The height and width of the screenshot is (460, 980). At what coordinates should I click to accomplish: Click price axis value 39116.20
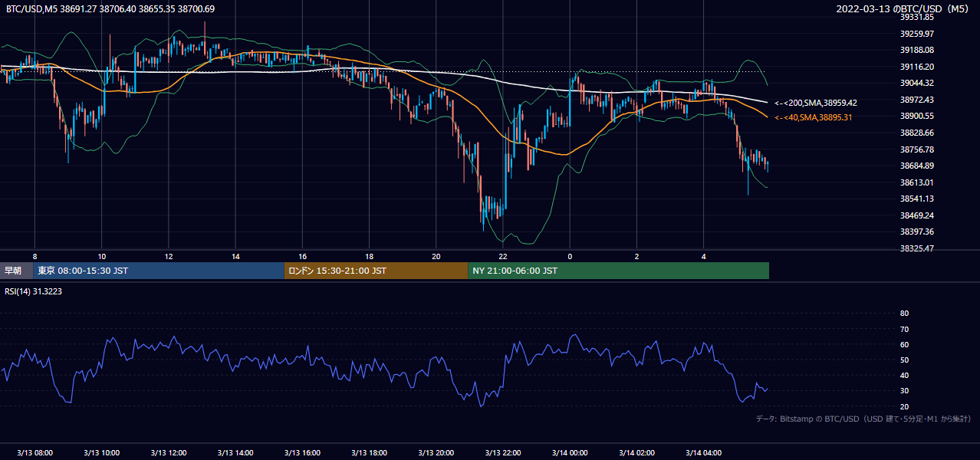click(x=916, y=67)
